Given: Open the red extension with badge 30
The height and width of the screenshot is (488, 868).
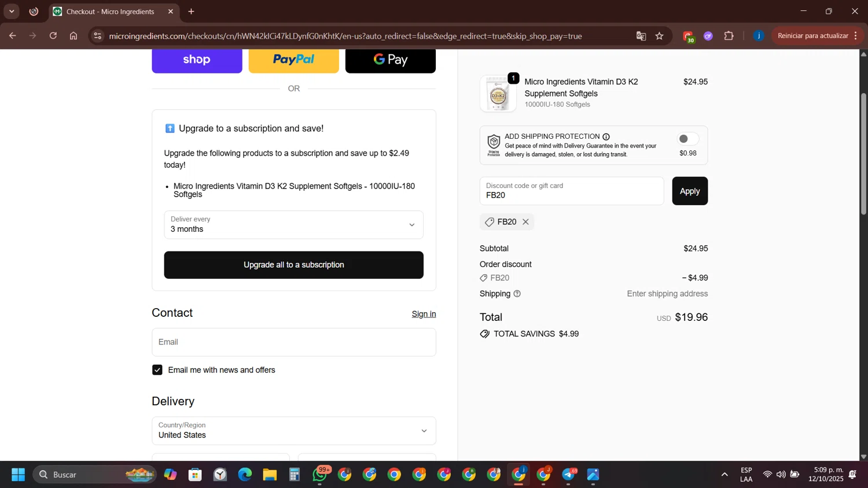Looking at the screenshot, I should (688, 36).
